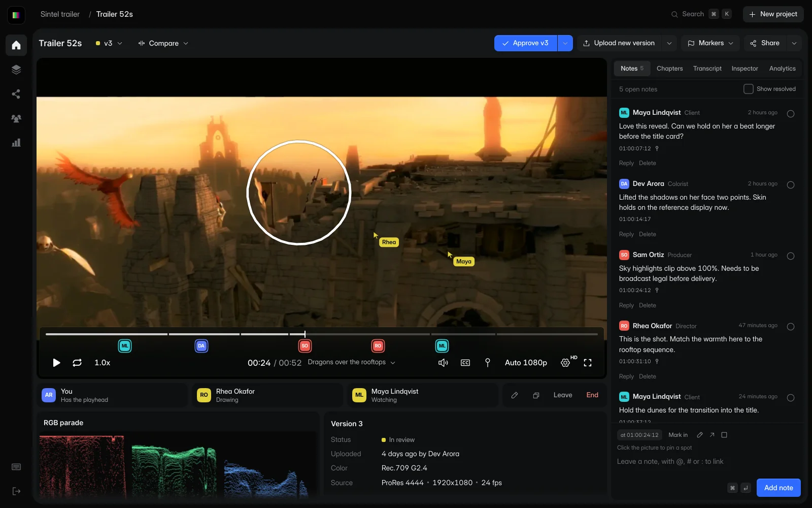Screen dimensions: 812x508
Task: Open the team members sidebar icon
Action: coord(16,118)
